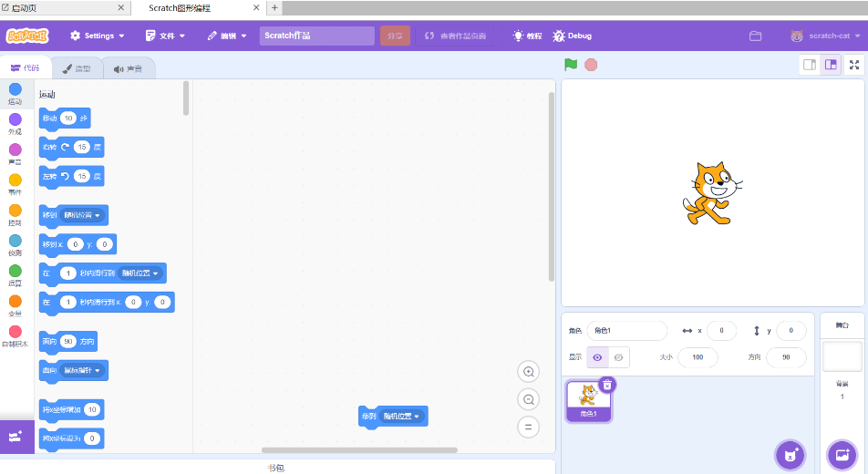Click the sprite name field 角色1
Screen dimensions: 868x474
[627, 331]
